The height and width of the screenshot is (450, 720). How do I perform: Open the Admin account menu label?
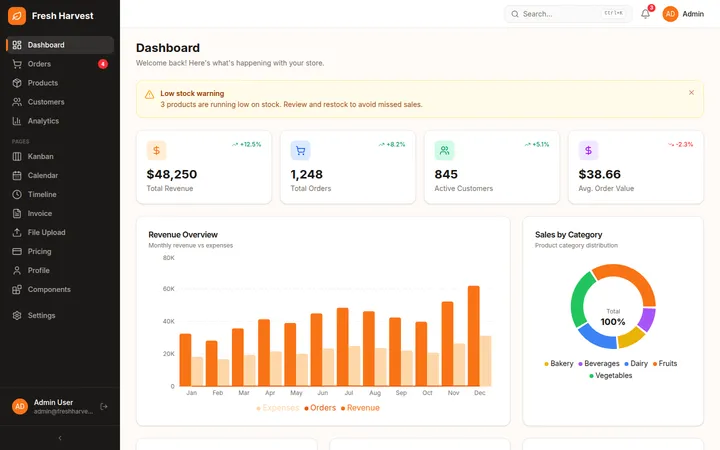point(693,14)
